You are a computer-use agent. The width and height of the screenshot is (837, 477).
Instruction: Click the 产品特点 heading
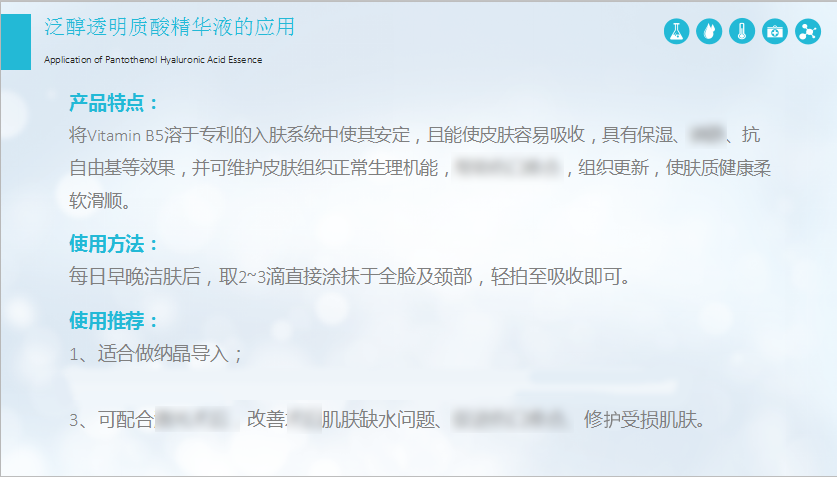click(x=114, y=102)
